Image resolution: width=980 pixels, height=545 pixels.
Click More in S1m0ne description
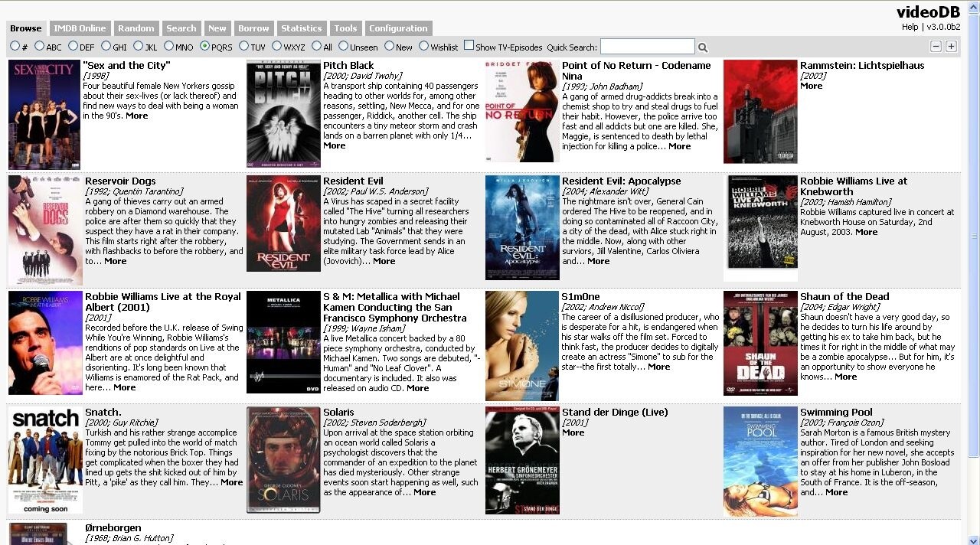pyautogui.click(x=658, y=367)
